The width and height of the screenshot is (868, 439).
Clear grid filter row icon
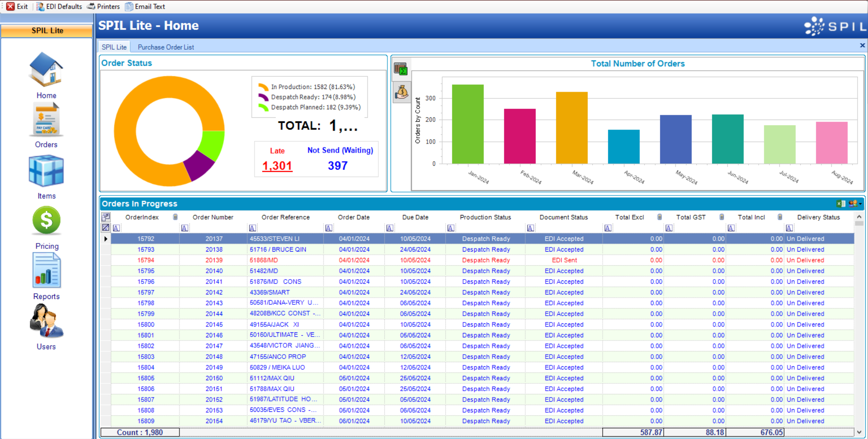(106, 228)
